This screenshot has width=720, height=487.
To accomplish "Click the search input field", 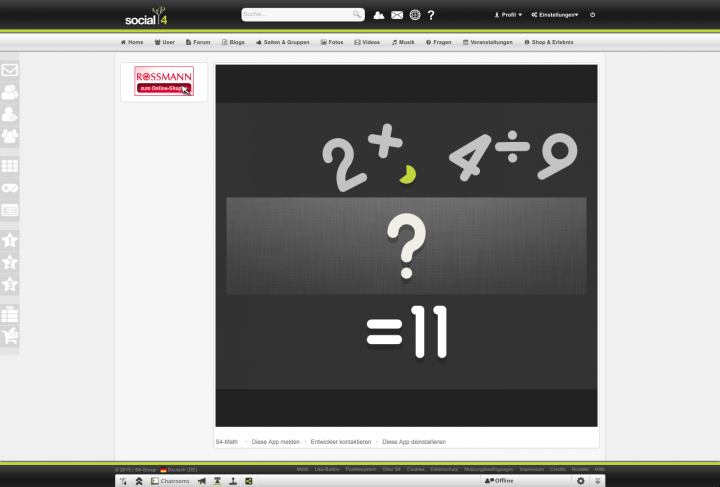I will click(x=297, y=15).
